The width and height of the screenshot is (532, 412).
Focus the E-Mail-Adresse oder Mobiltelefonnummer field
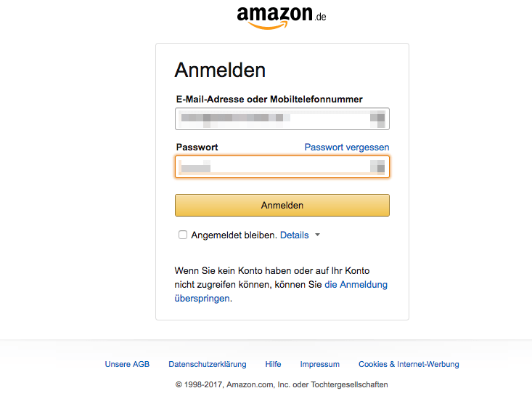point(282,119)
